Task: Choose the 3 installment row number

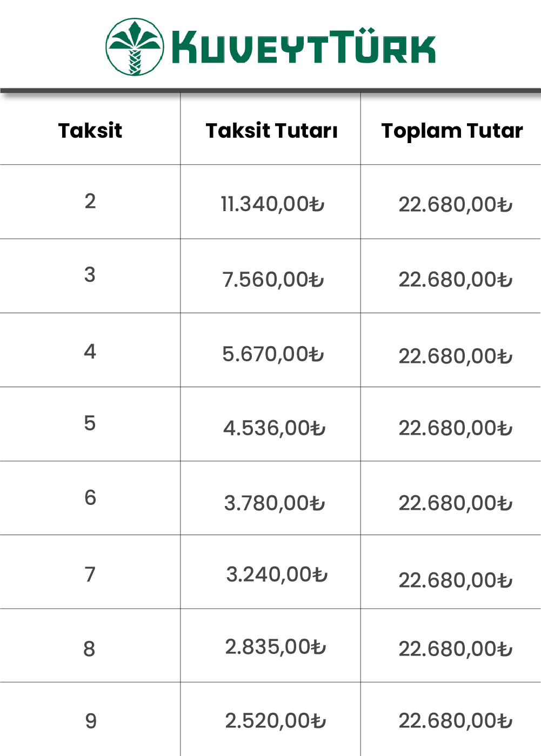Action: click(90, 275)
